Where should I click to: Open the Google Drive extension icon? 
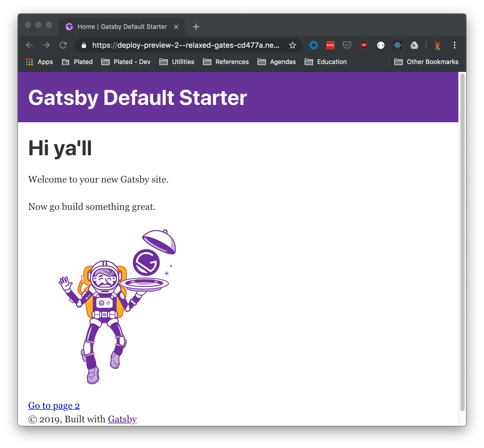pos(414,45)
